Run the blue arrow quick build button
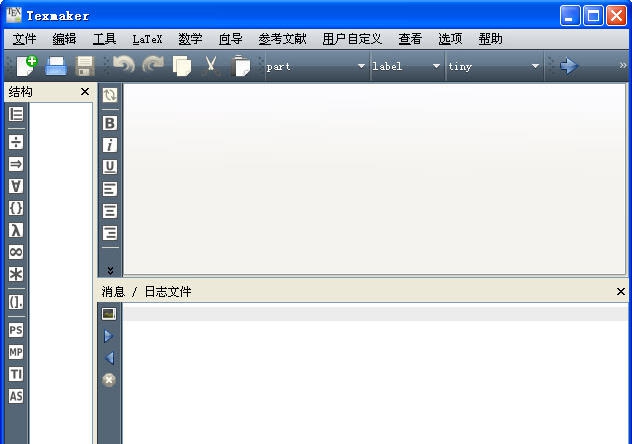Screen dimensions: 632x444 [569, 66]
